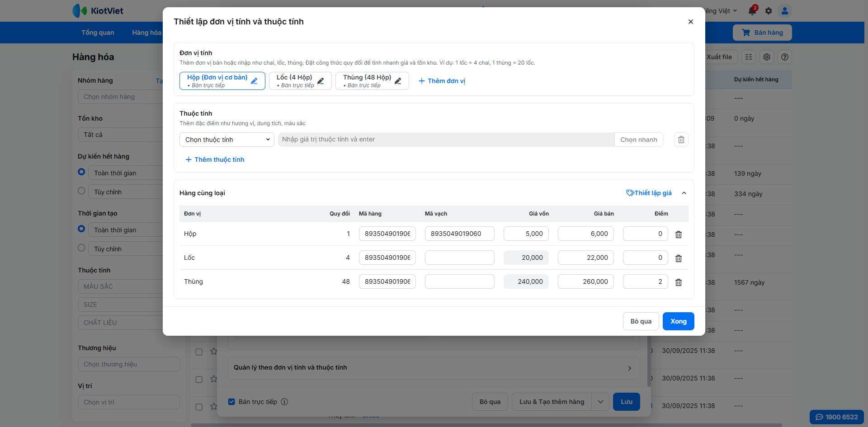Click the Thiết lập giá link
This screenshot has width=868, height=427.
click(649, 193)
